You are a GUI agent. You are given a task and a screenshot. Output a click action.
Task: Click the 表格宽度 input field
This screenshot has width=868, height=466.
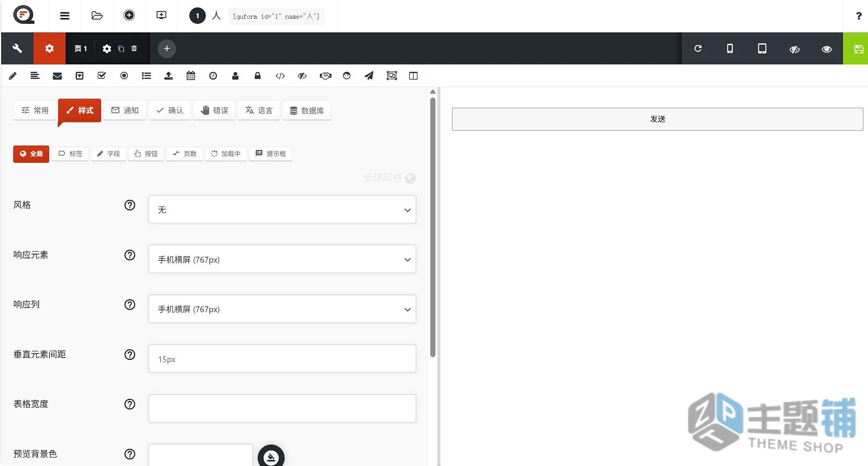tap(282, 408)
